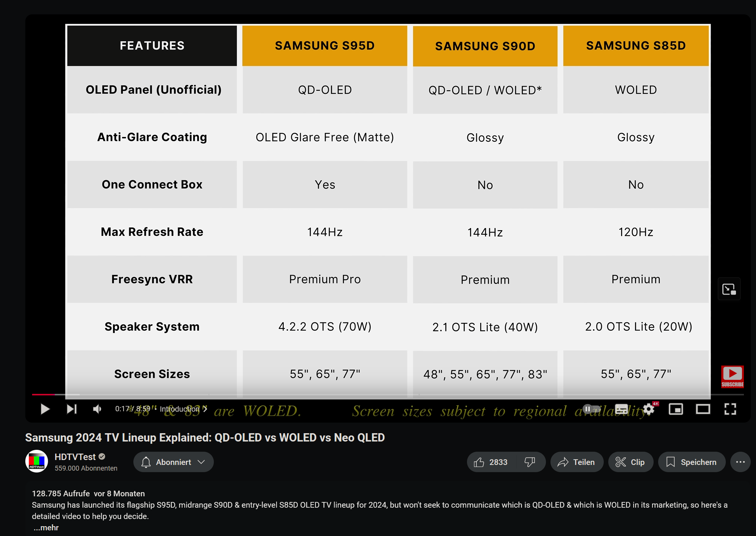Open the Abonniert dropdown
Viewport: 756px width, 536px height.
coord(173,462)
